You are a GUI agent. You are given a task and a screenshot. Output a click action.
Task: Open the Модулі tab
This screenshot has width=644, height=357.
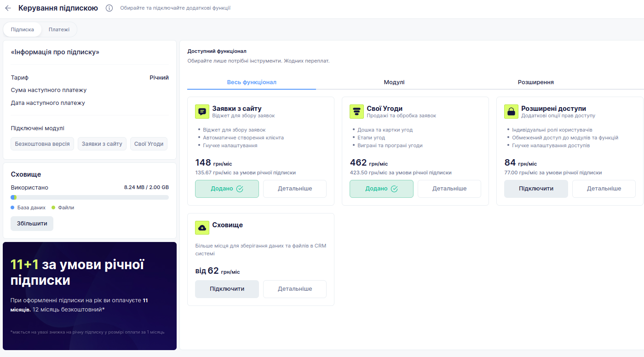(x=394, y=82)
